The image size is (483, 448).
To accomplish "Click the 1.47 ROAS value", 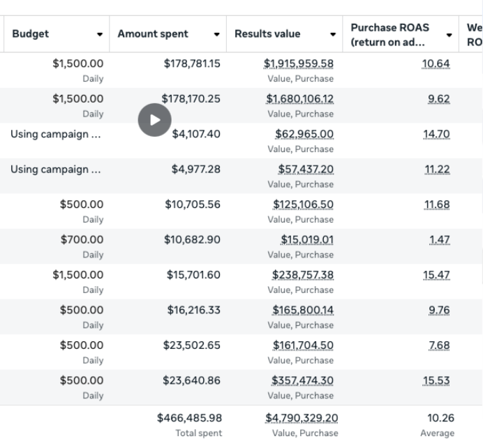I will pyautogui.click(x=440, y=239).
